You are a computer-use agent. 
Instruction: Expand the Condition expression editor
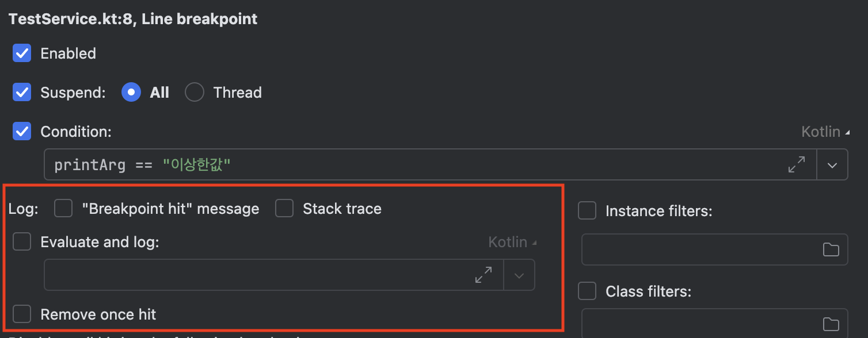tap(797, 165)
